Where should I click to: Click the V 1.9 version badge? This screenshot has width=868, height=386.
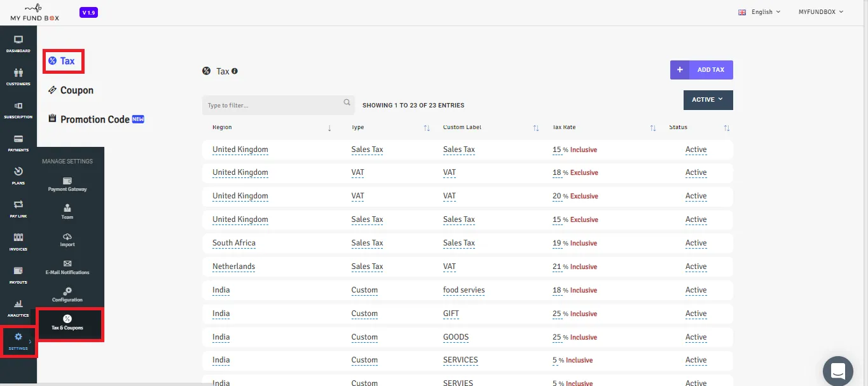(x=88, y=13)
